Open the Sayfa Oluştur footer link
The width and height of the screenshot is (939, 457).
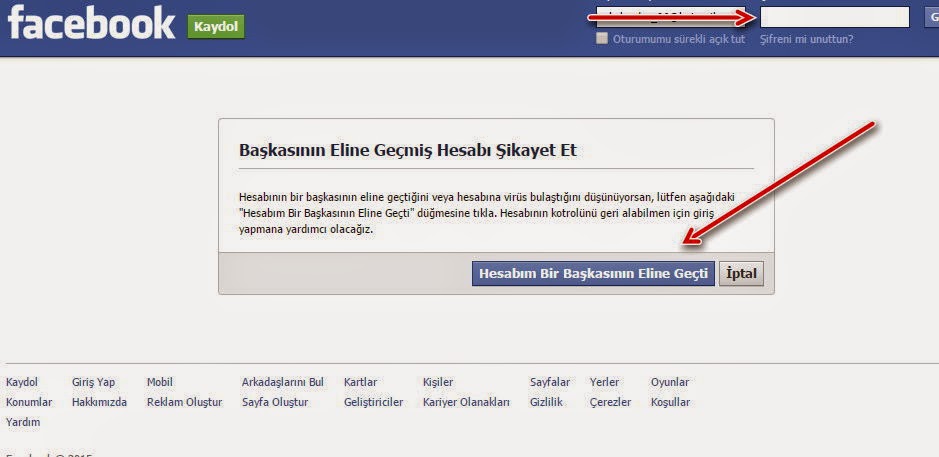point(275,402)
